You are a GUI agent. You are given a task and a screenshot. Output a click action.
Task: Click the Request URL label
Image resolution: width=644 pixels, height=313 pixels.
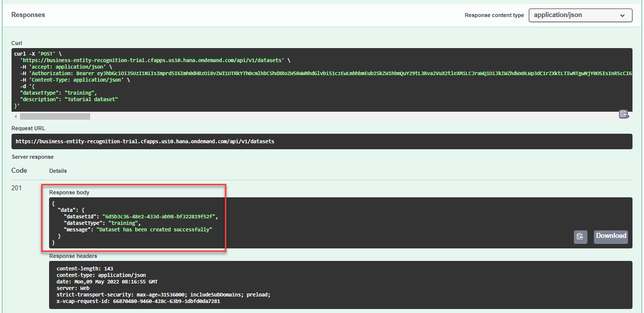(x=28, y=128)
